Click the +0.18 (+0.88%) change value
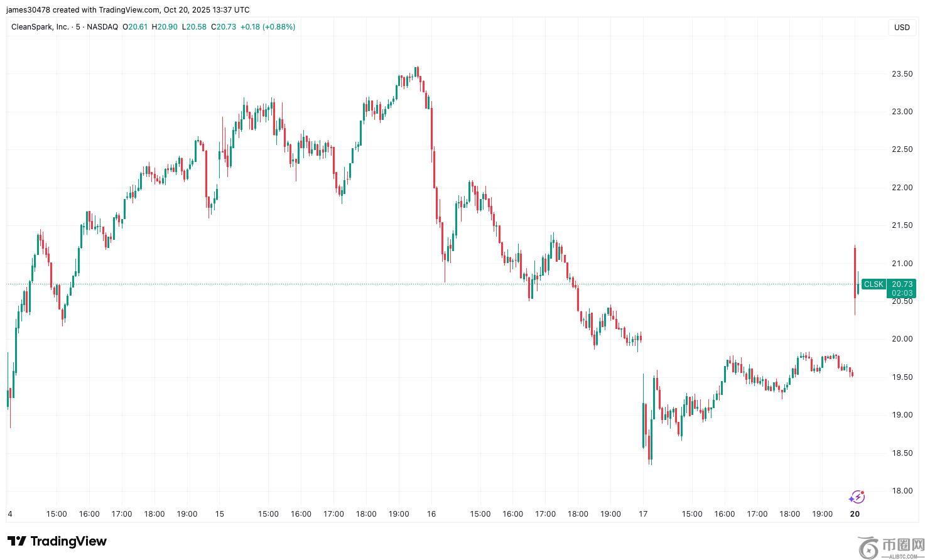 tap(268, 27)
